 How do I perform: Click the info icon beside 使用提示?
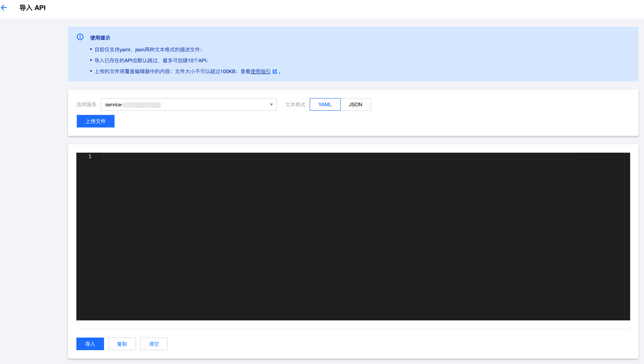point(80,37)
